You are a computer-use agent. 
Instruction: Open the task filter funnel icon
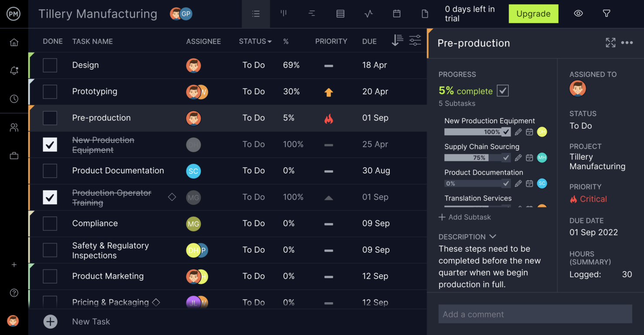point(607,13)
